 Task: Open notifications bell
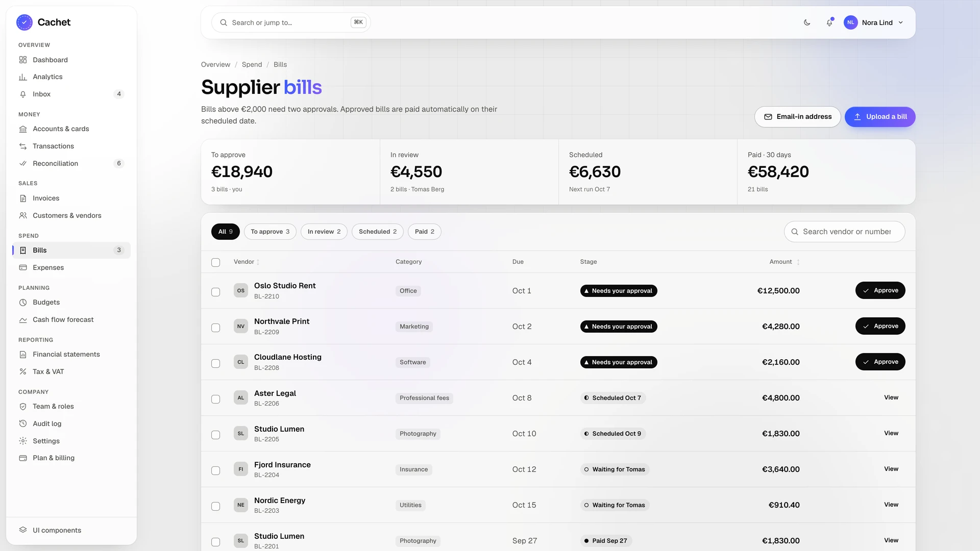point(829,22)
